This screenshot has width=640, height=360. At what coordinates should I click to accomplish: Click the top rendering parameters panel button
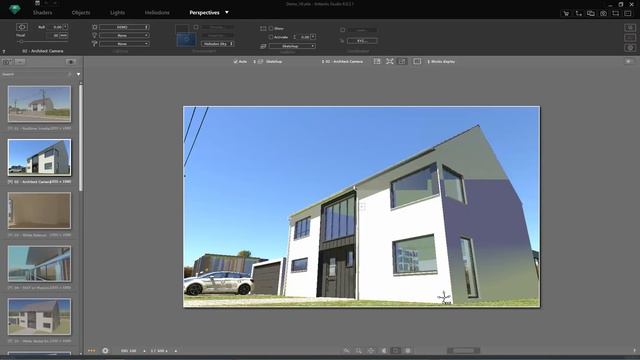pos(630,27)
